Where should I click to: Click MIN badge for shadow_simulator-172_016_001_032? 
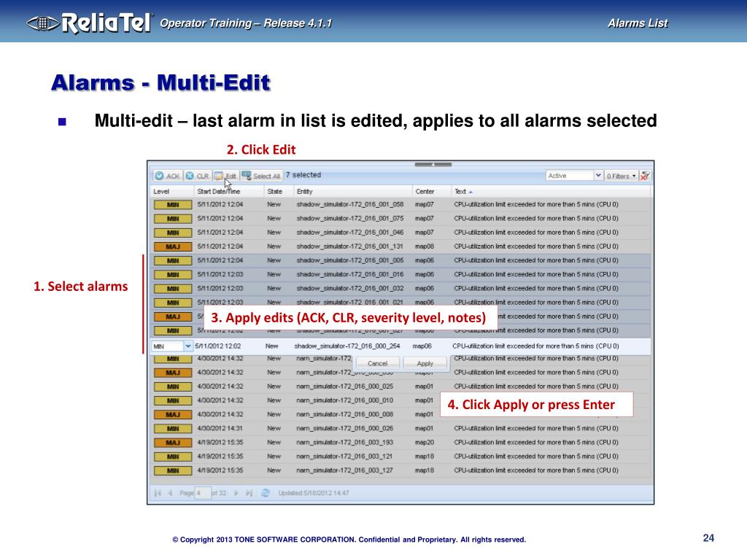173,289
